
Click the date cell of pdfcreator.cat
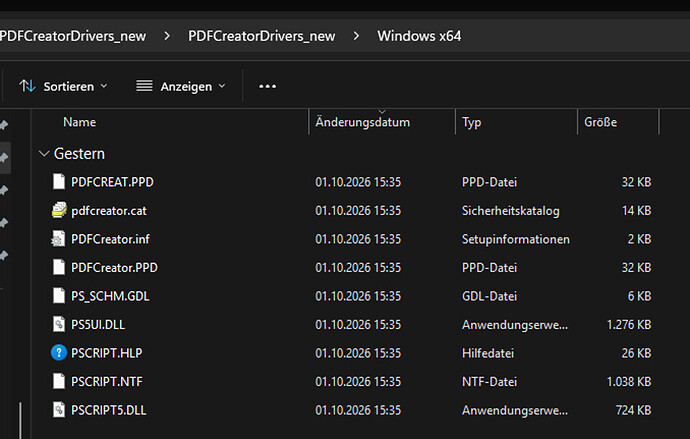(358, 211)
